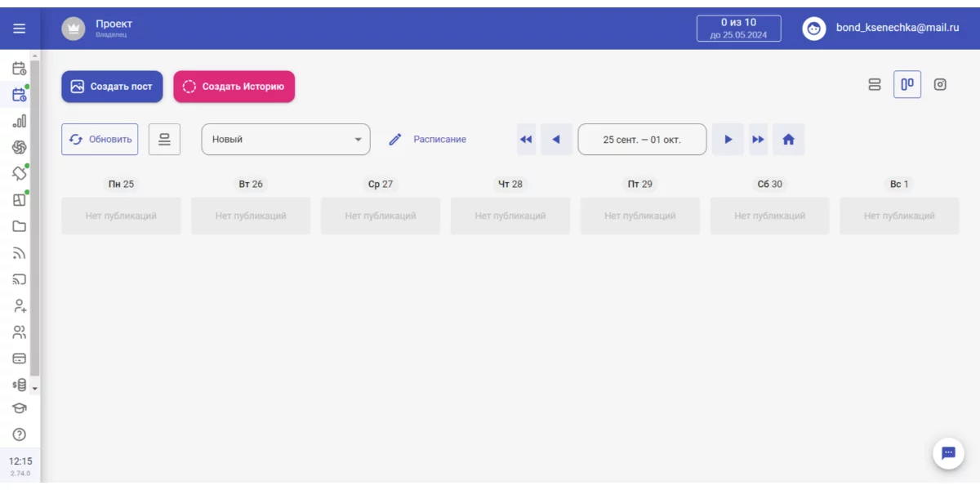Open the folder sidebar icon
The width and height of the screenshot is (980, 490).
click(x=19, y=226)
